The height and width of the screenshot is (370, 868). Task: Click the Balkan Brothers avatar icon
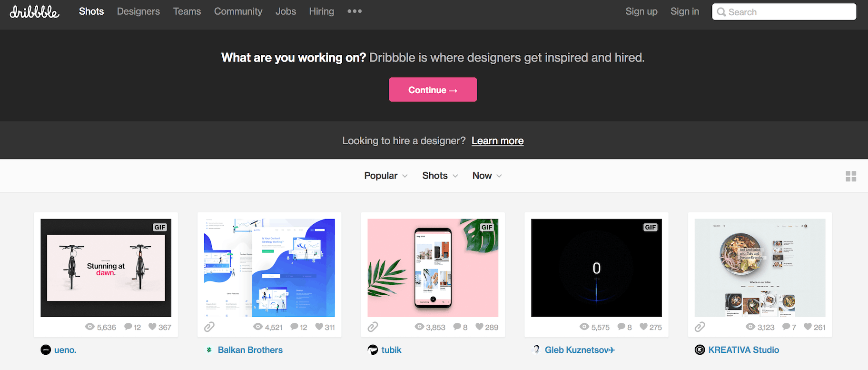point(209,350)
